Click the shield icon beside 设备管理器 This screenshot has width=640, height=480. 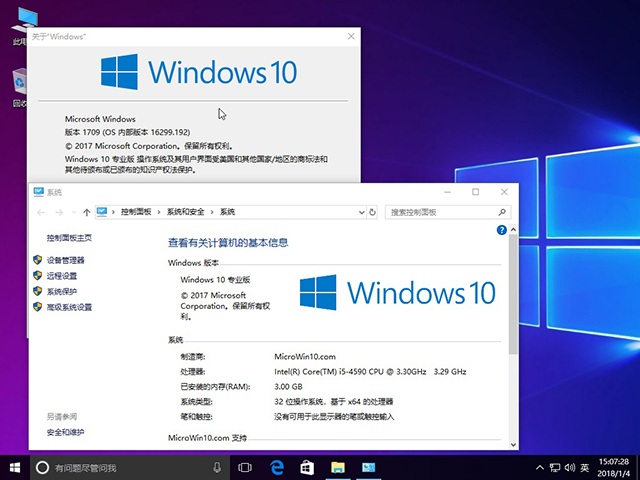[x=38, y=260]
